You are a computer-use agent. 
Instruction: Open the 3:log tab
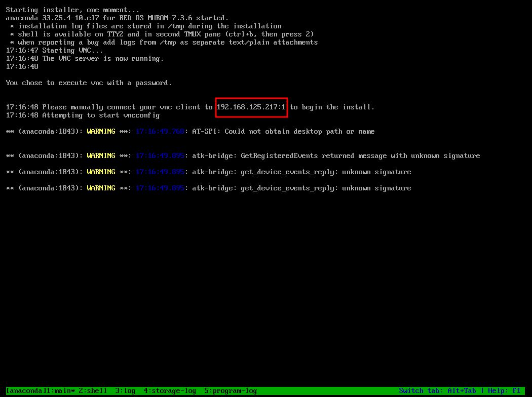[125, 391]
